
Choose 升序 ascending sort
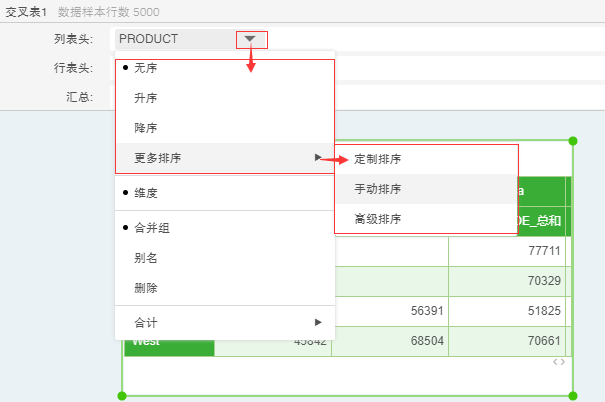click(146, 98)
